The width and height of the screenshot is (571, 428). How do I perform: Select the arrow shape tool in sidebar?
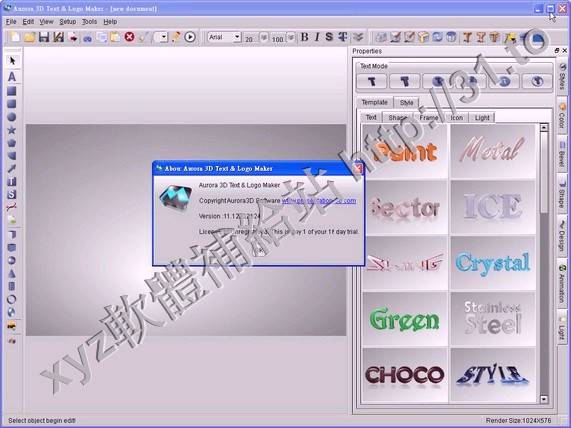click(12, 169)
